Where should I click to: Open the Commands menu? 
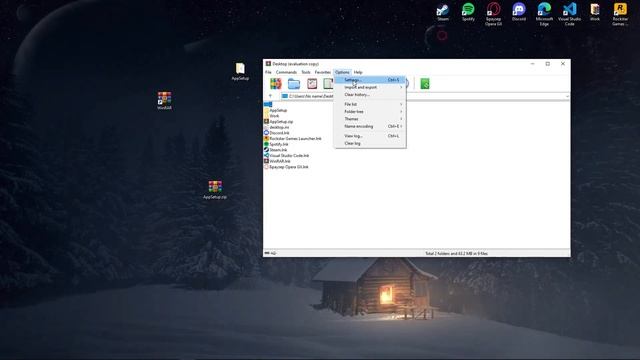pyautogui.click(x=286, y=72)
